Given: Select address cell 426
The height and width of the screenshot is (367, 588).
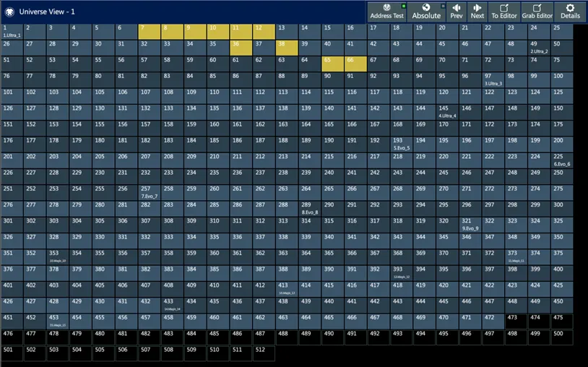Looking at the screenshot, I should [x=12, y=306].
